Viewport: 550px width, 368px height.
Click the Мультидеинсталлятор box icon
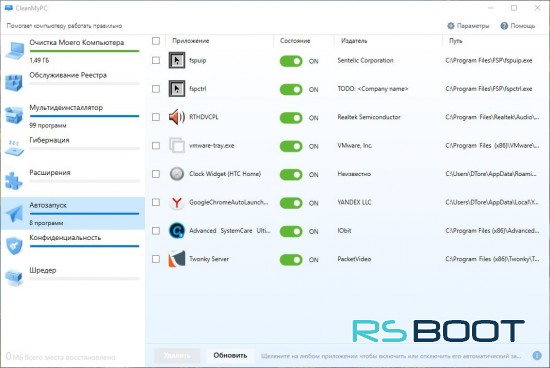(14, 115)
